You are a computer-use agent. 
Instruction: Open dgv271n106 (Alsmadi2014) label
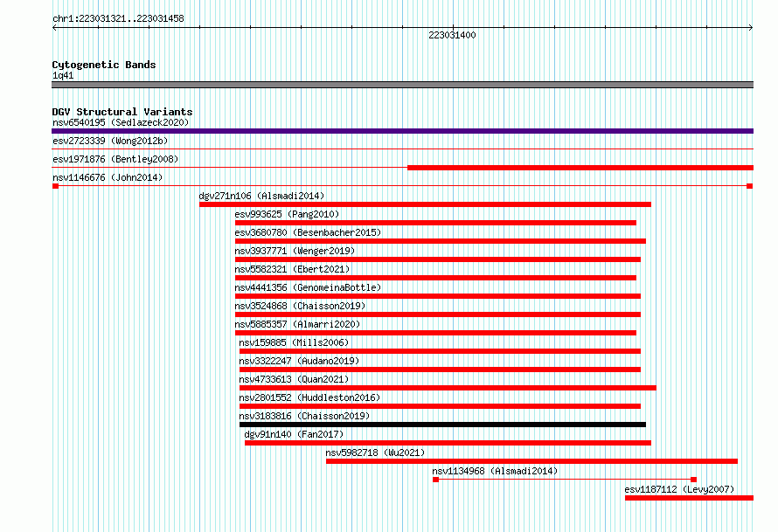click(261, 196)
